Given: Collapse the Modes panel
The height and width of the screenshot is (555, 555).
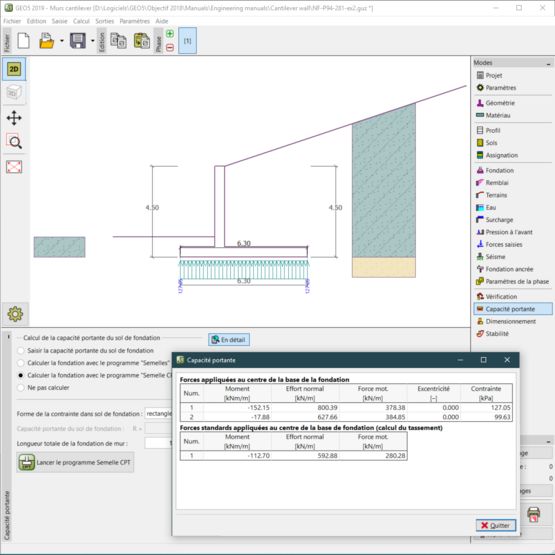Looking at the screenshot, I should point(548,63).
